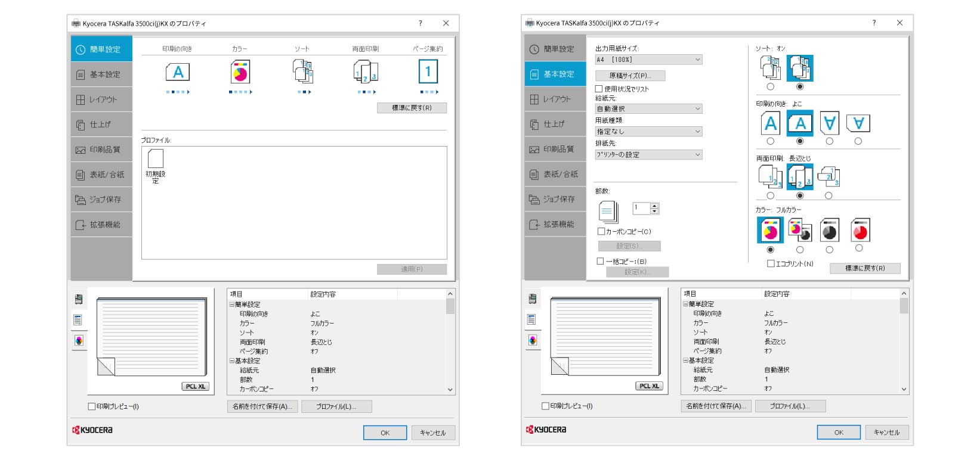The height and width of the screenshot is (460, 980).
Task: Tick 印刷プレビュー checkbox in the left window
Action: pos(92,406)
